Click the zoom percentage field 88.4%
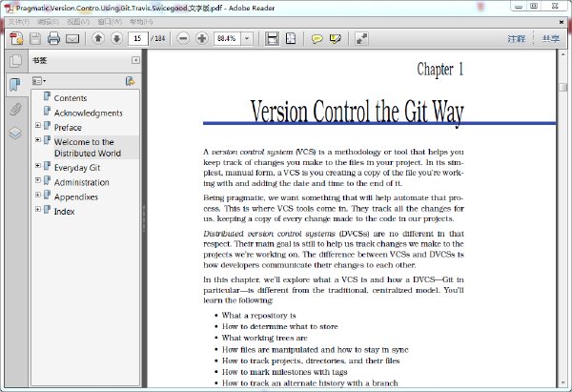Screen dimensions: 572x392 coord(227,38)
